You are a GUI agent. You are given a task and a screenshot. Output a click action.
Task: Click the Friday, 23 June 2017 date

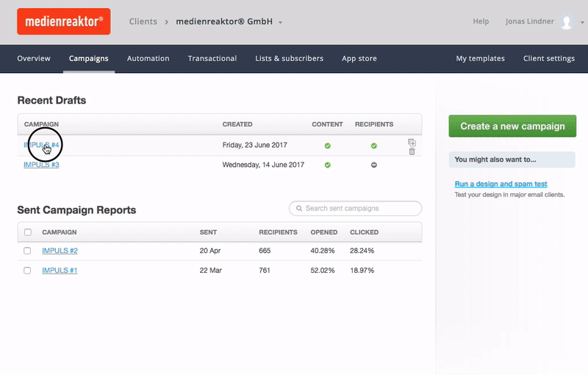(254, 145)
